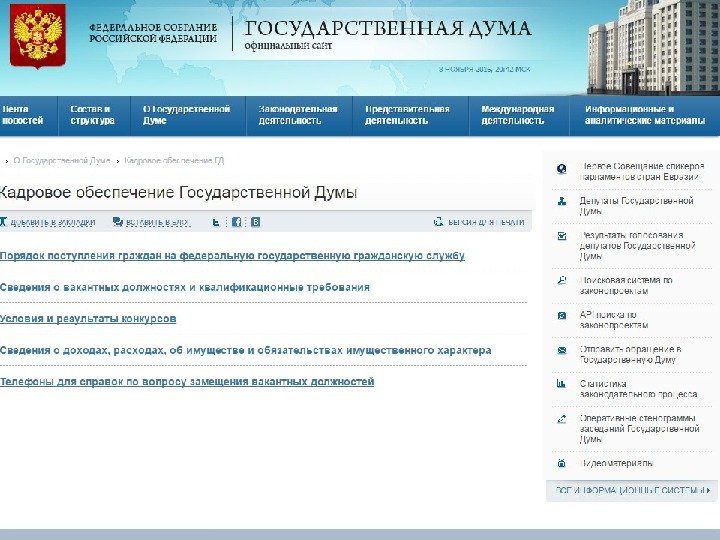Go to О Государственной Думе breadcrumb
720x540 pixels.
tap(62, 161)
